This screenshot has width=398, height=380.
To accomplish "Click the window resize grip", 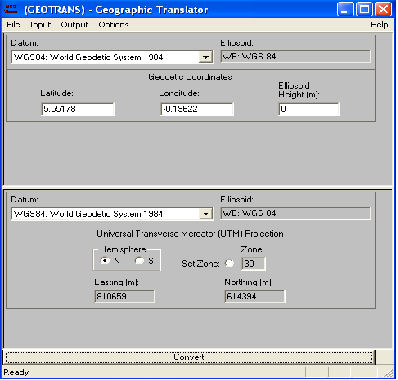I will click(x=389, y=373).
